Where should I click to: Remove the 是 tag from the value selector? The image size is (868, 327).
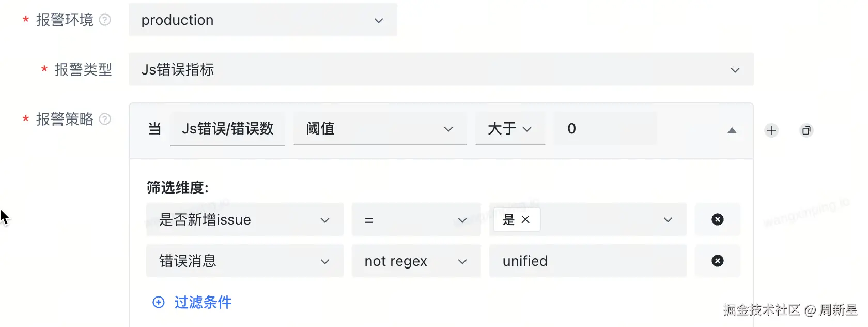click(x=525, y=219)
